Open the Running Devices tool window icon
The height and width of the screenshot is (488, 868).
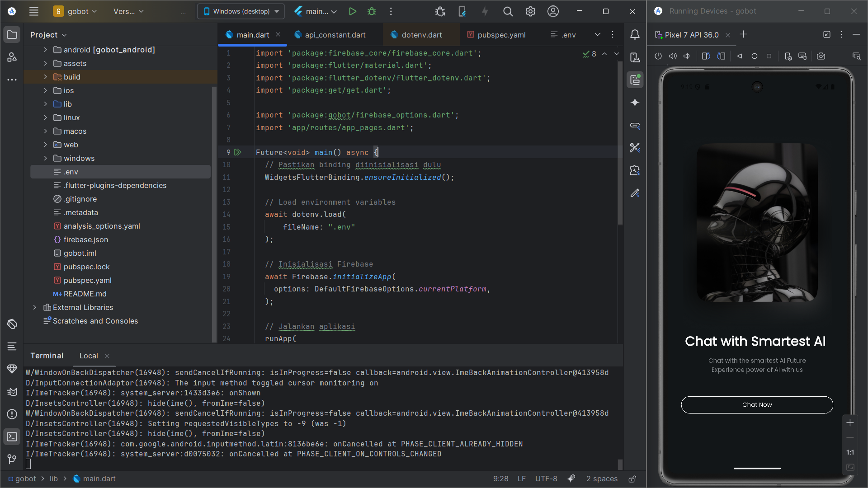pos(635,80)
